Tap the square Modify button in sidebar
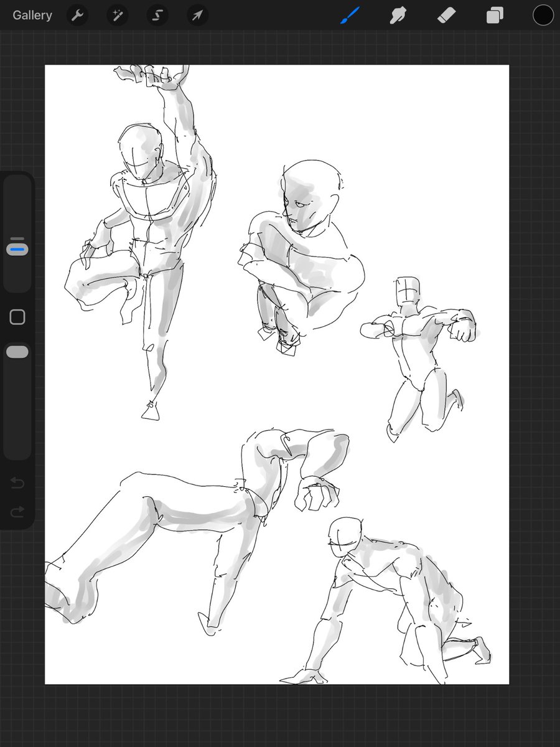Viewport: 560px width, 747px height. pos(17,317)
